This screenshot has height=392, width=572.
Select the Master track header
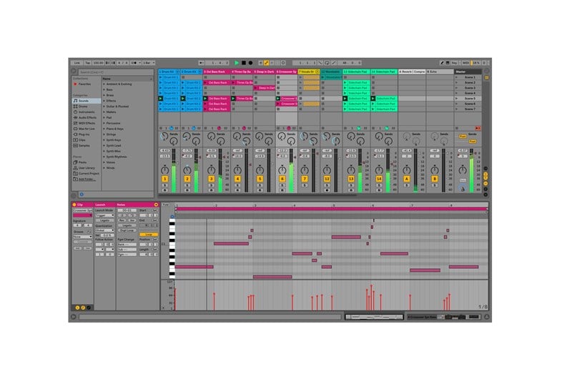tap(468, 72)
